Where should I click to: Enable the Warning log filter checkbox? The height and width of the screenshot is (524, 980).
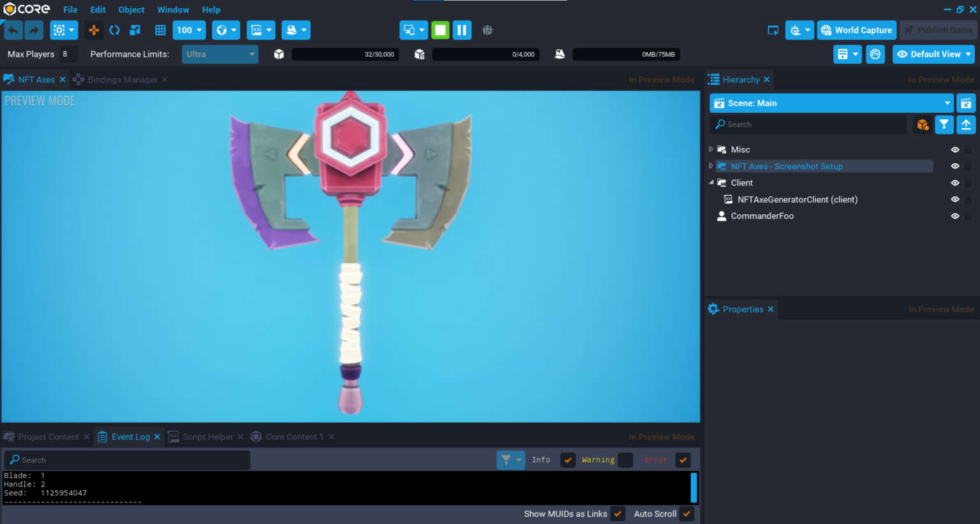point(625,460)
